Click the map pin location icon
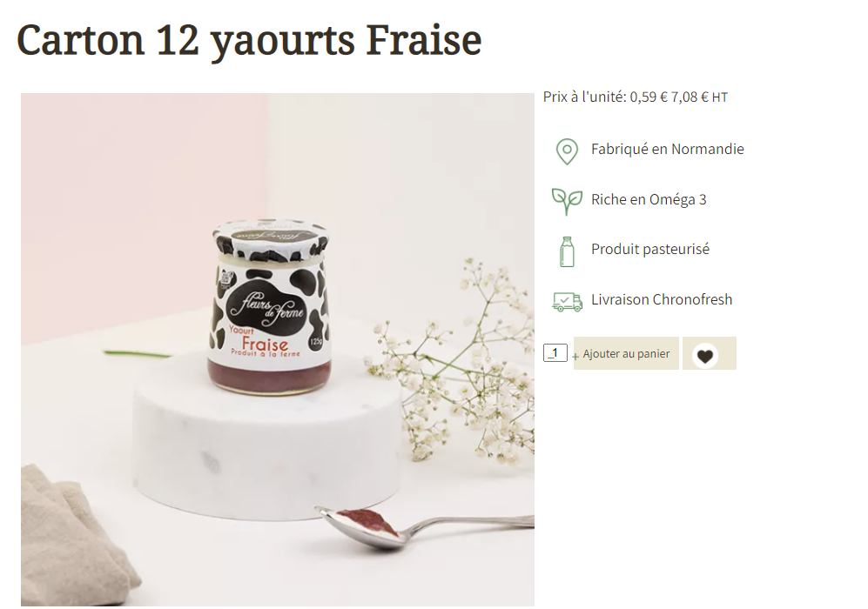Image resolution: width=868 pixels, height=609 pixels. pyautogui.click(x=566, y=151)
